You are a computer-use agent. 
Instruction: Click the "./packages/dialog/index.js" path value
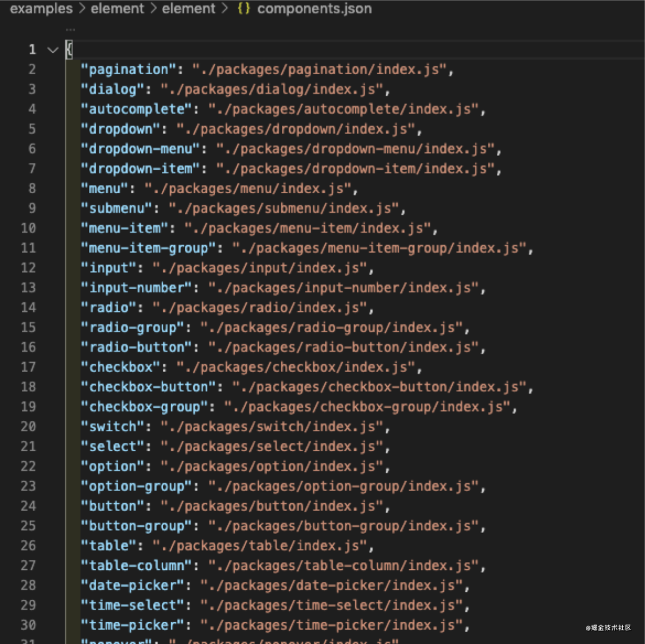pyautogui.click(x=272, y=89)
